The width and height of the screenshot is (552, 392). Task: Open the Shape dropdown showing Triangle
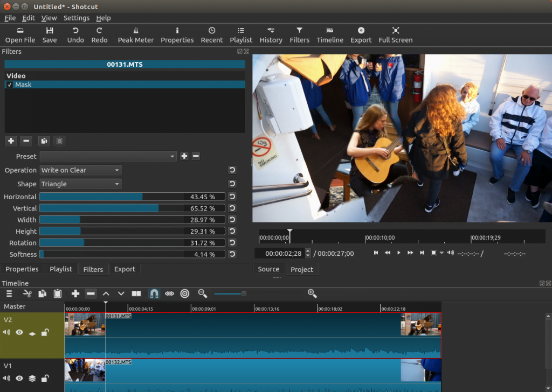tap(80, 184)
